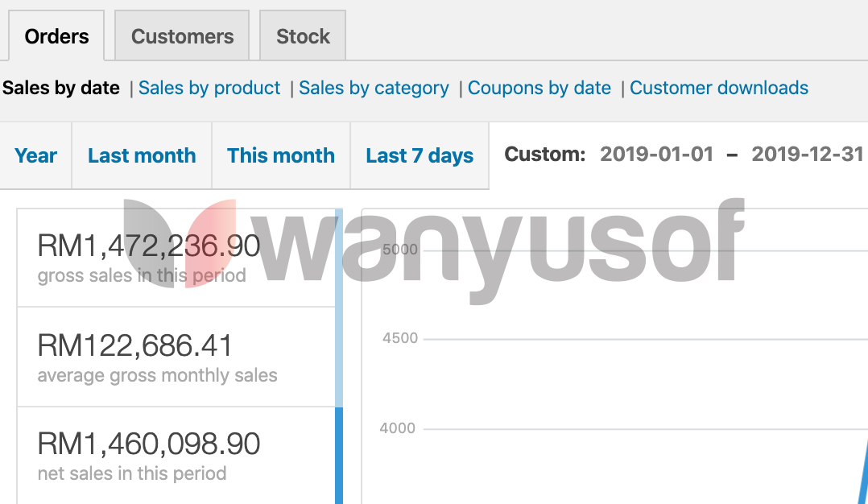Viewport: 868px width, 504px height.
Task: Open Sales by product report
Action: pyautogui.click(x=209, y=88)
